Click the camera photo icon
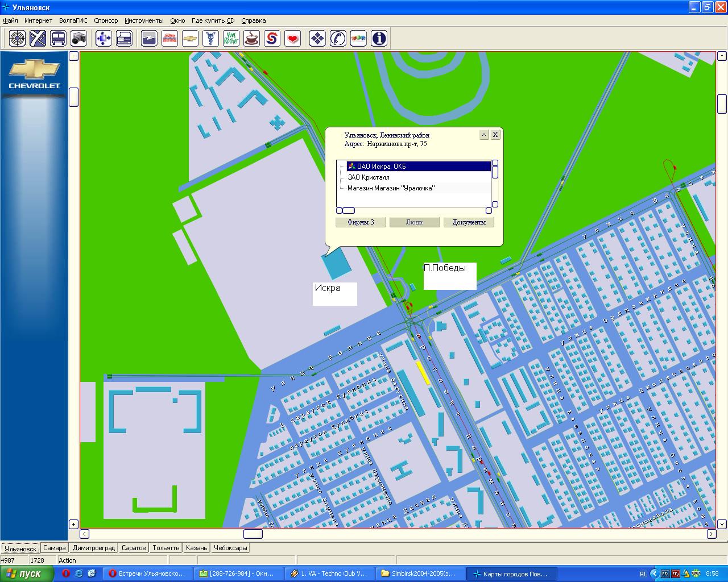The width and height of the screenshot is (728, 582). point(78,38)
